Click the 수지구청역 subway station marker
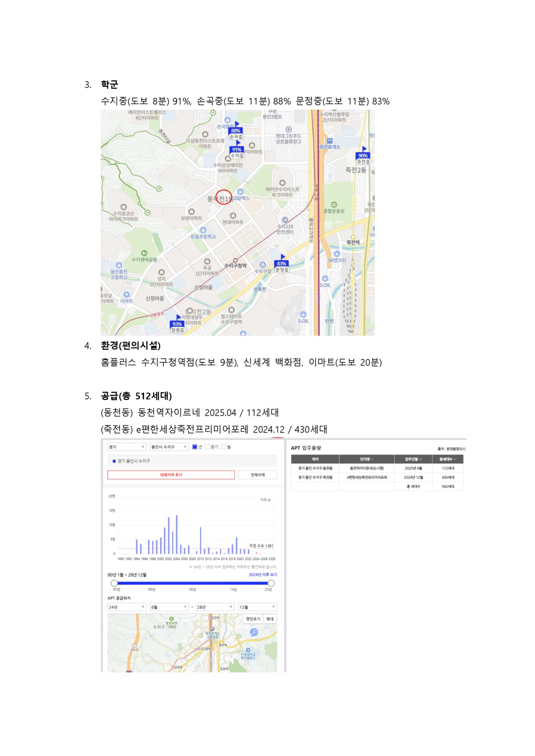Viewport: 535px width, 756px height. (235, 261)
